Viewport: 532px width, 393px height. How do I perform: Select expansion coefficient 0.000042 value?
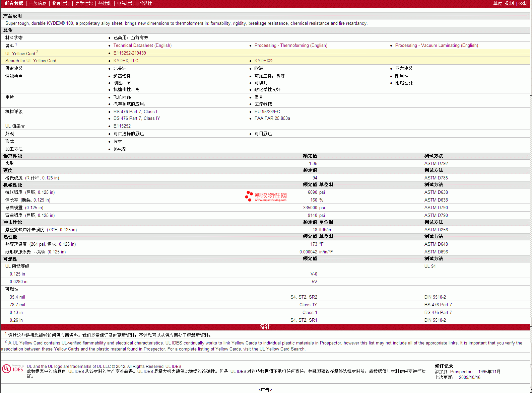(x=308, y=252)
